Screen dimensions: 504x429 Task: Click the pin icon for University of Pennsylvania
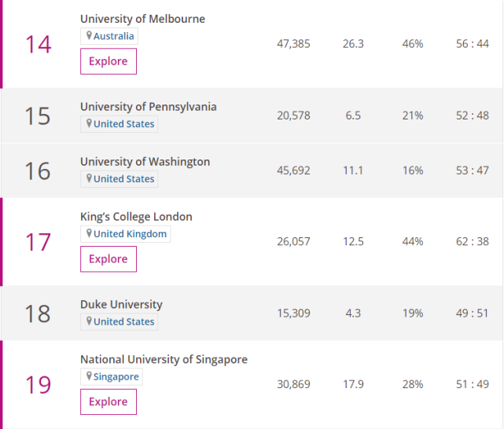89,124
